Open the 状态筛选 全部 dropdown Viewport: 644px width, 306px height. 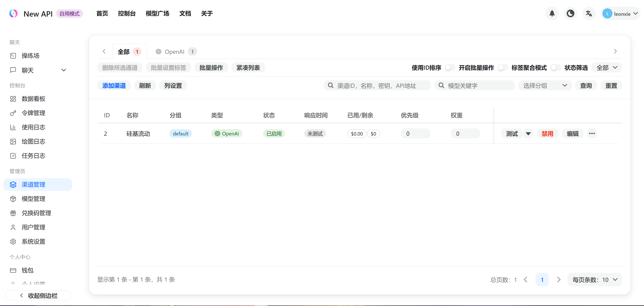point(606,67)
